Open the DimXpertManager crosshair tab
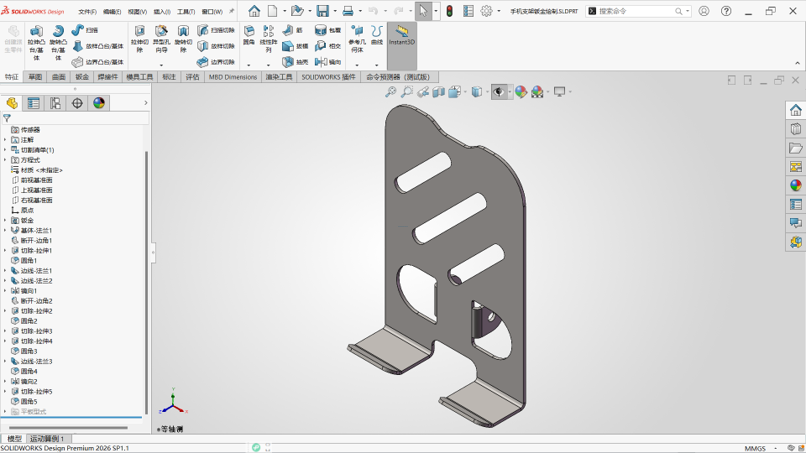806x453 pixels. [77, 103]
